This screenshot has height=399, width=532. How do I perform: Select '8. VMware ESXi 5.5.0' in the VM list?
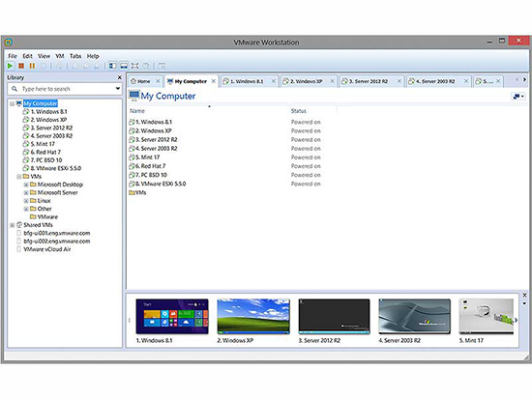point(161,184)
